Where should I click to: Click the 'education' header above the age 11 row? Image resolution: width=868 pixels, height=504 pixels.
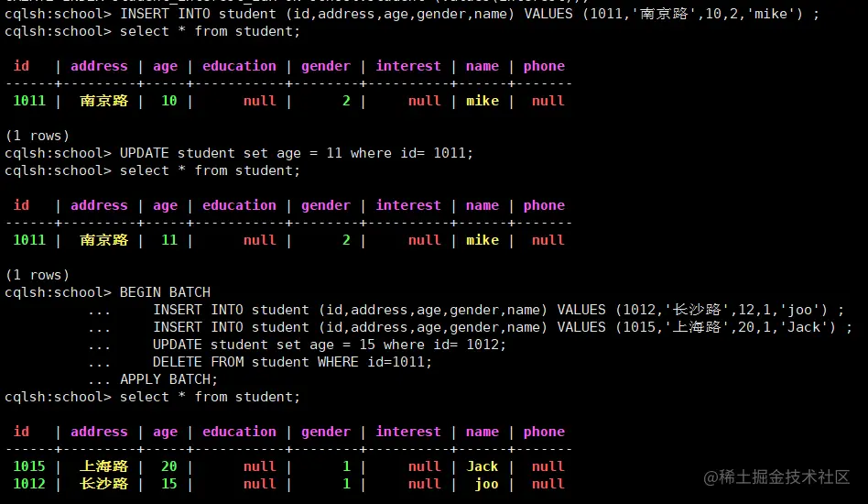(239, 205)
